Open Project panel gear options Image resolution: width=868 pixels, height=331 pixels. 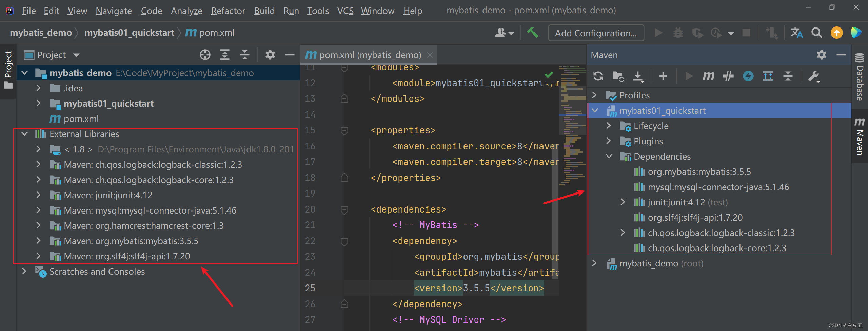tap(270, 55)
